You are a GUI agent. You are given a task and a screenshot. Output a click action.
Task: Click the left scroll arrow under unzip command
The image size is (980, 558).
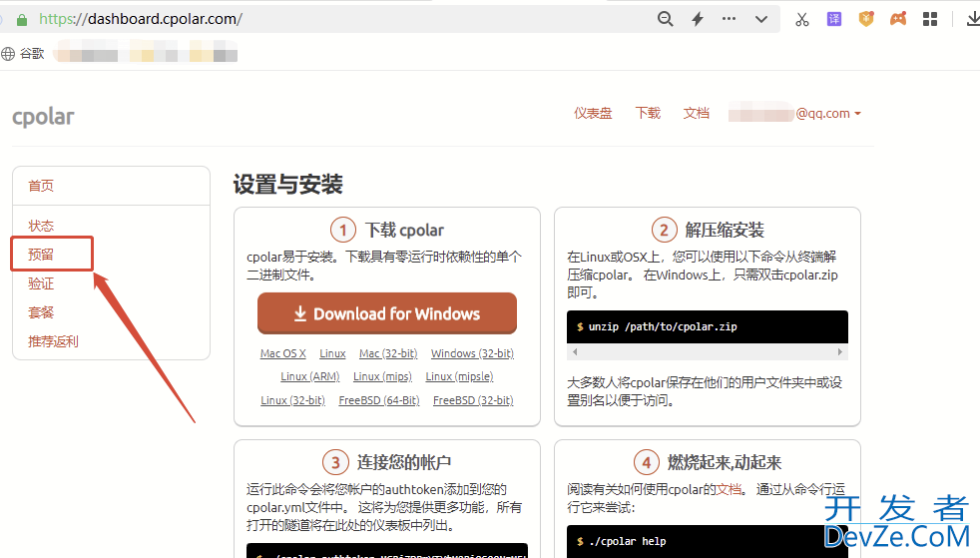(x=575, y=352)
